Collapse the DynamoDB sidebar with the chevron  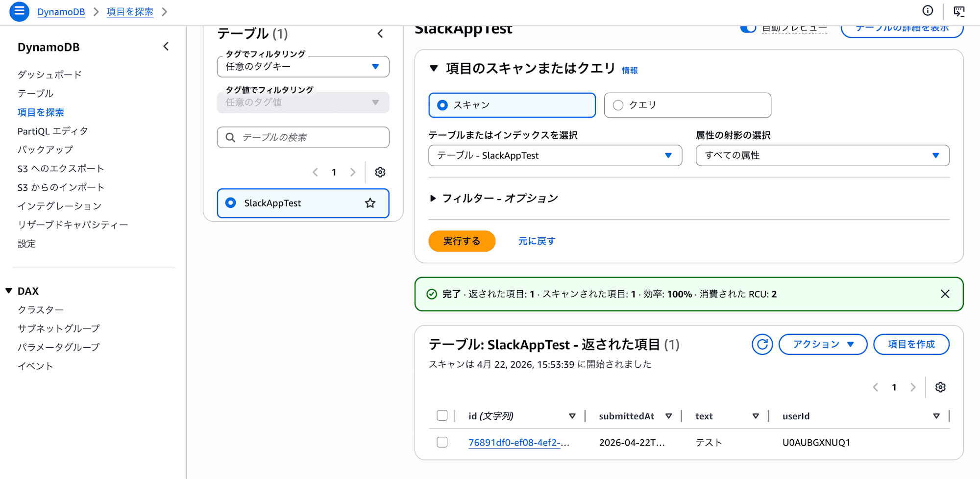click(x=166, y=46)
